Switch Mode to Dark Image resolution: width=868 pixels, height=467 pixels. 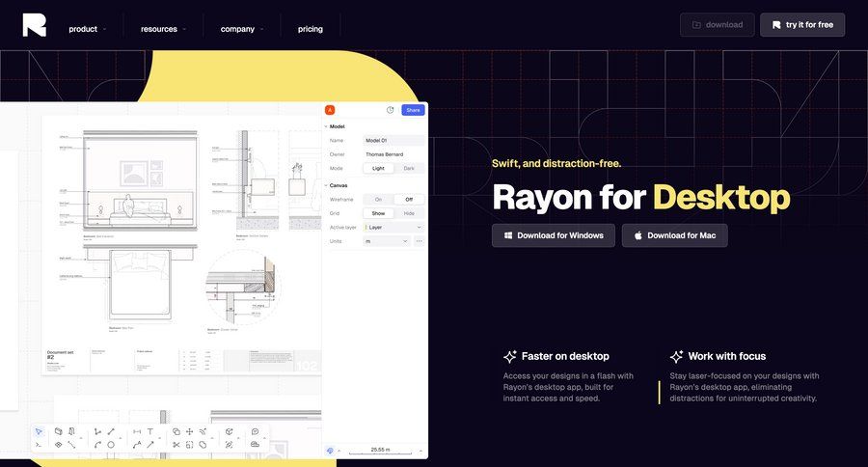409,169
